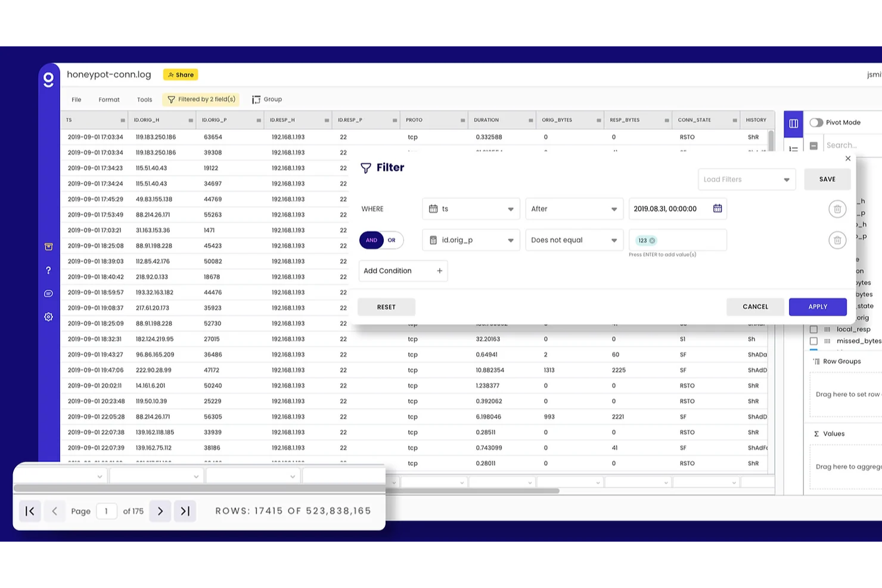The width and height of the screenshot is (882, 588).
Task: Open the settings gear in the left sidebar
Action: click(x=48, y=316)
